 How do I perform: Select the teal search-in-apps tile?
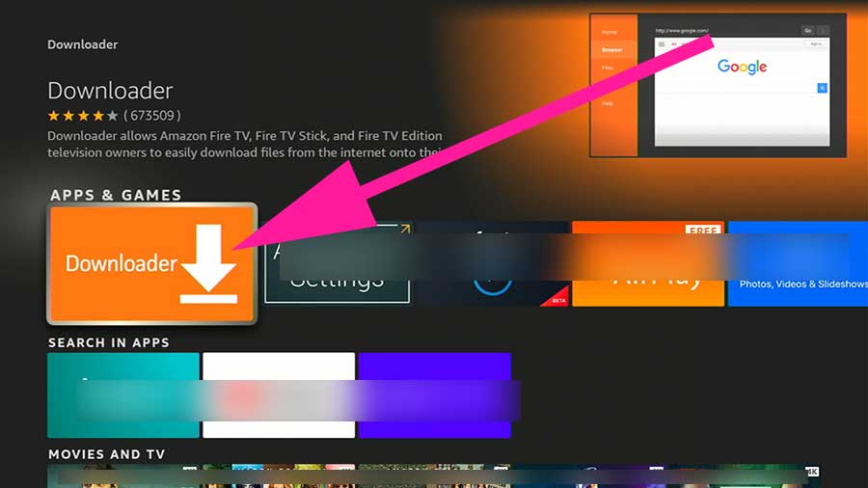tap(122, 395)
